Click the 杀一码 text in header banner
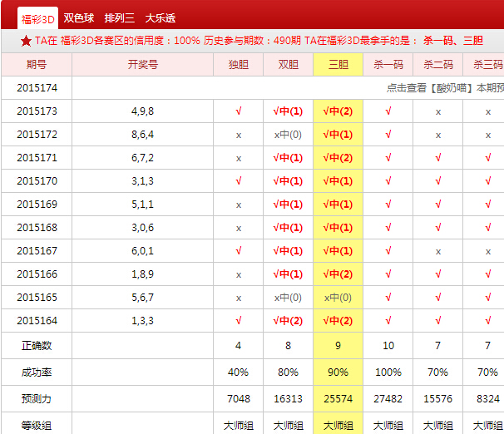Image resolution: width=504 pixels, height=434 pixels. (x=437, y=41)
